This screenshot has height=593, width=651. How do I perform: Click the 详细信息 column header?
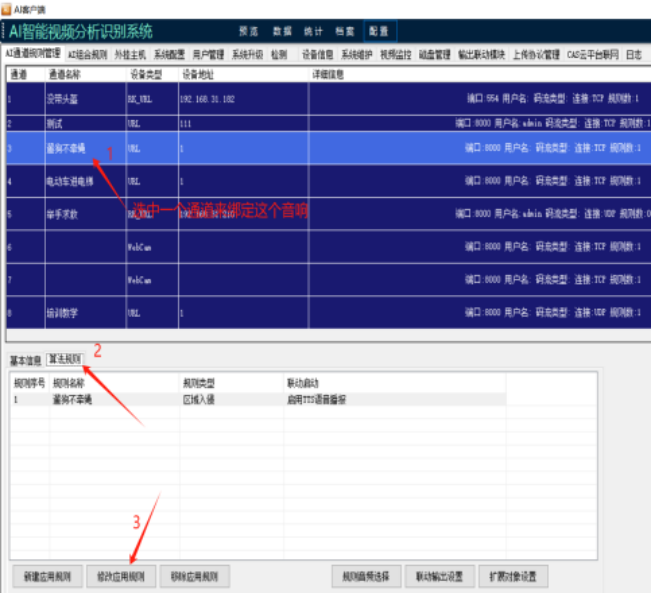[x=328, y=74]
